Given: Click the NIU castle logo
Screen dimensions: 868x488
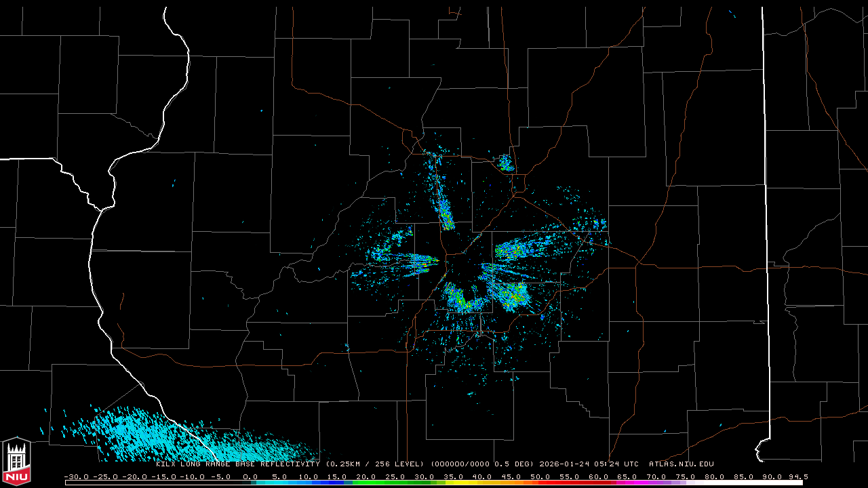Looking at the screenshot, I should click(16, 462).
